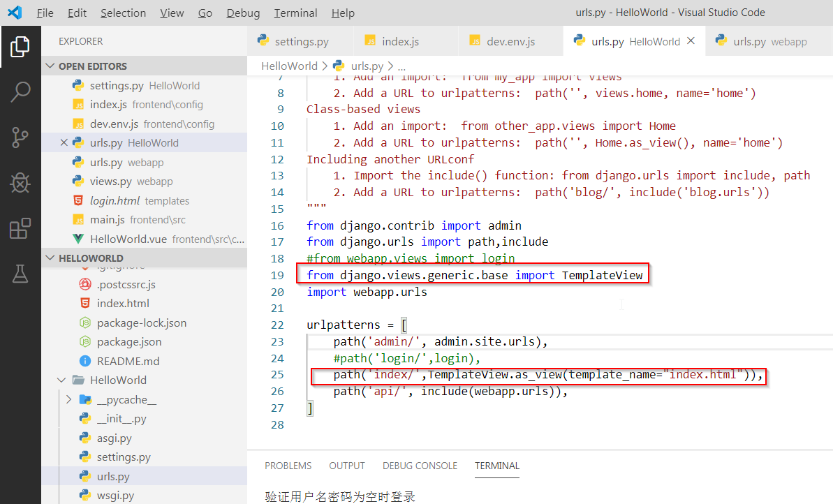Select the Run and Debug icon

[x=20, y=183]
